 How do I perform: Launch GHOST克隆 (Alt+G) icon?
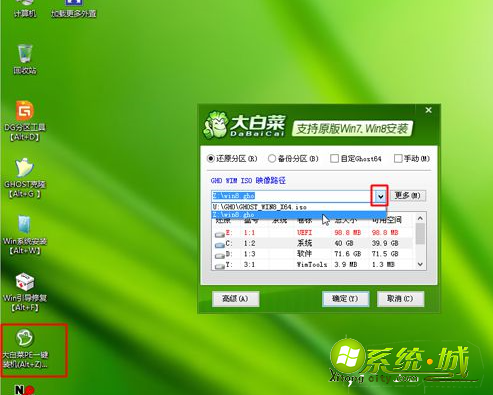pyautogui.click(x=25, y=178)
